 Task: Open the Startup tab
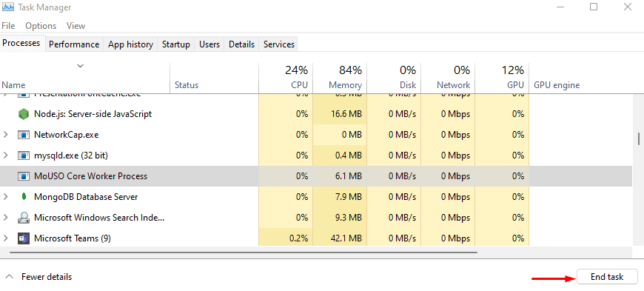tap(175, 44)
